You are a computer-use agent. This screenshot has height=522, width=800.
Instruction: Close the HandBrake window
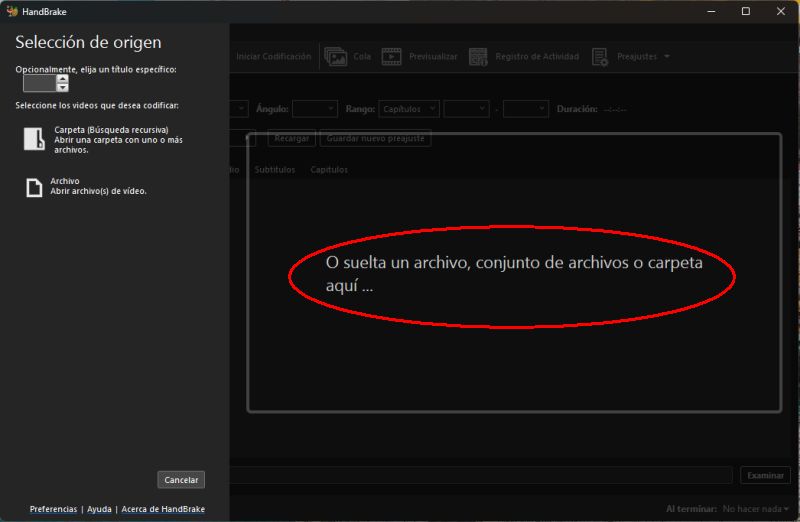(781, 11)
